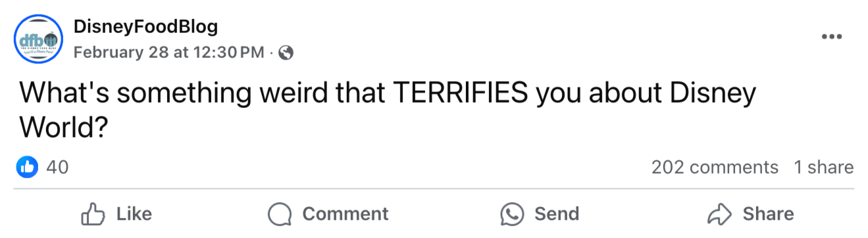
Task: Open the DisneyFoodBlog page name link
Action: [145, 28]
